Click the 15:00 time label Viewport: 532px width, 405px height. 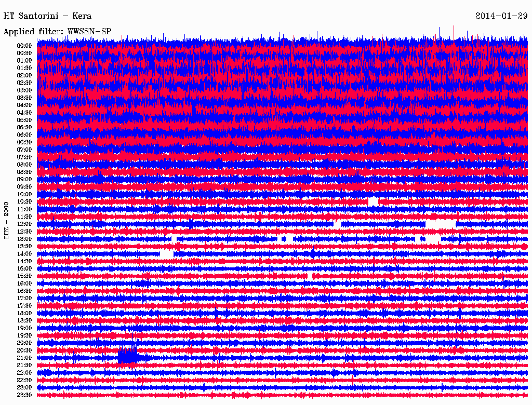(24, 268)
